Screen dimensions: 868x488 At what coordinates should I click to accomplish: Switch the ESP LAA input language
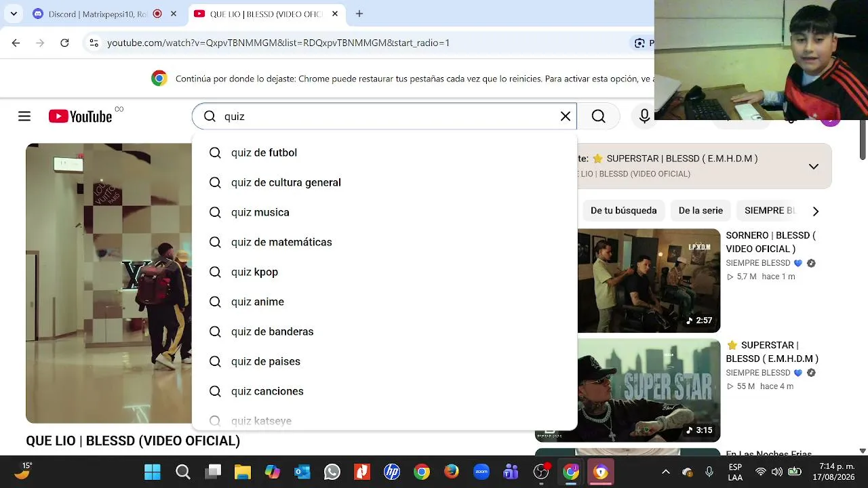click(735, 472)
